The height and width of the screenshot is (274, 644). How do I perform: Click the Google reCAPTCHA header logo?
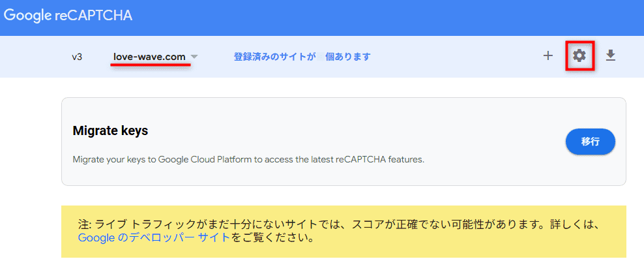click(68, 16)
